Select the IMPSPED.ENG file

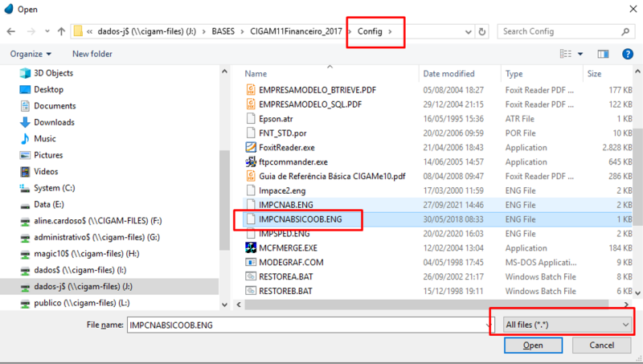tap(285, 234)
